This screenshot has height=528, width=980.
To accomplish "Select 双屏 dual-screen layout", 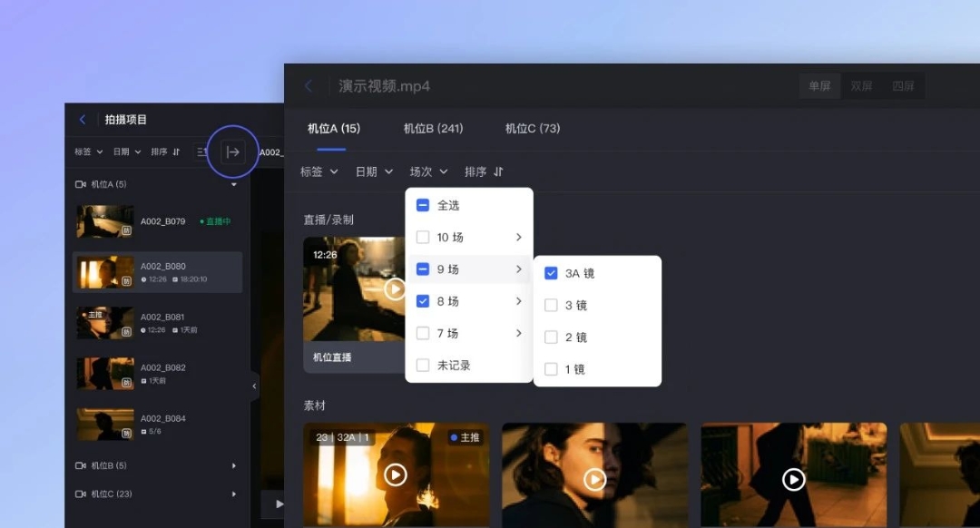I will [861, 86].
